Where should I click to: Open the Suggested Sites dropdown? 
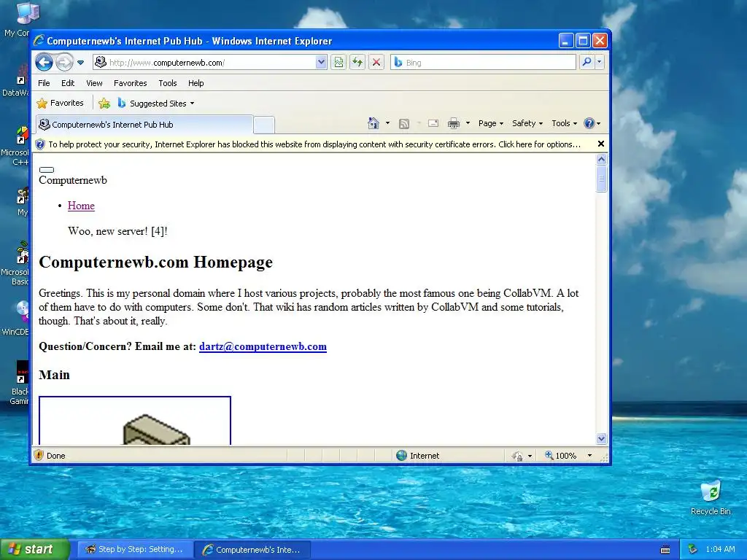[x=156, y=104]
